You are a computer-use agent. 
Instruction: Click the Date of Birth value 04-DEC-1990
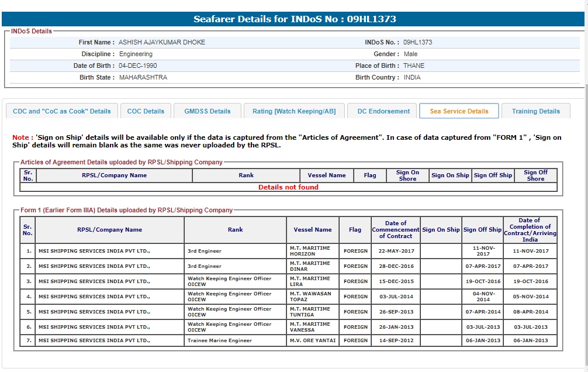(x=138, y=66)
